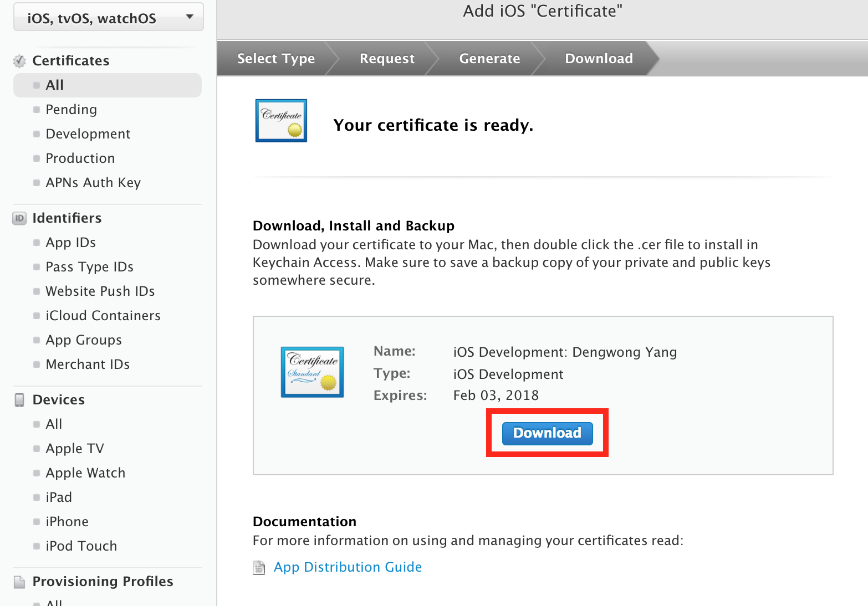
Task: Open the App Distribution Guide link
Action: coord(348,567)
